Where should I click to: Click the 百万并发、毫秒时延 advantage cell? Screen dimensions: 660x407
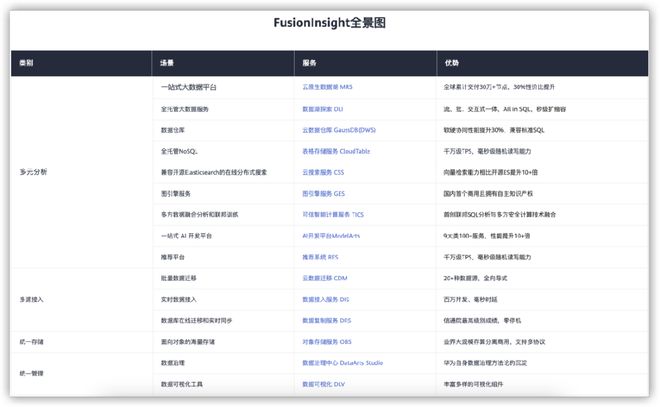470,299
